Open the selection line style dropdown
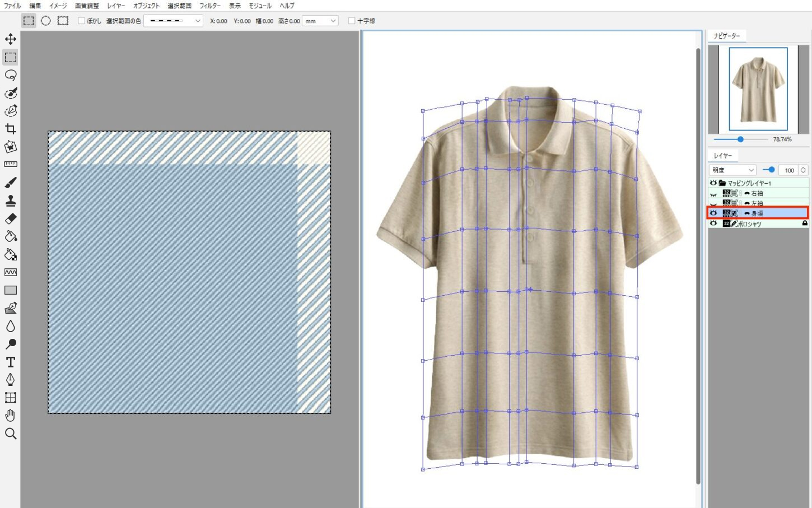The width and height of the screenshot is (812, 508). click(173, 21)
